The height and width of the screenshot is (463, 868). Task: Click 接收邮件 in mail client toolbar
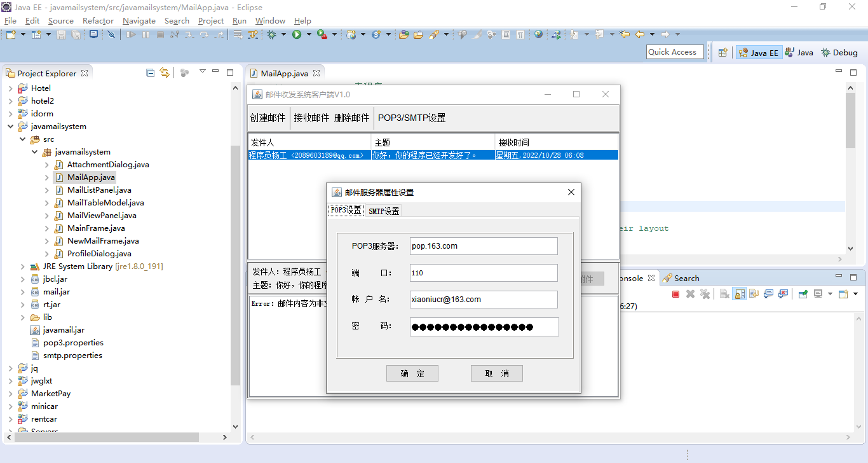(x=311, y=118)
